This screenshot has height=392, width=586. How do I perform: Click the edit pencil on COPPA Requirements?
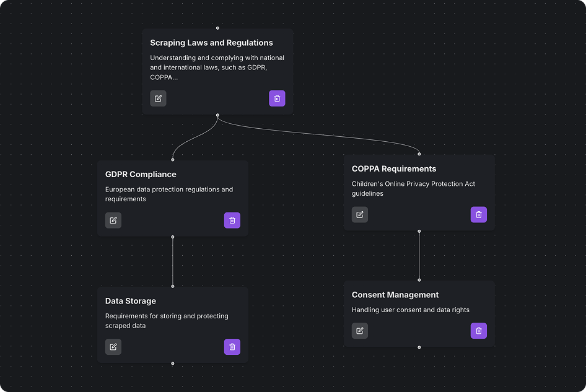point(360,214)
